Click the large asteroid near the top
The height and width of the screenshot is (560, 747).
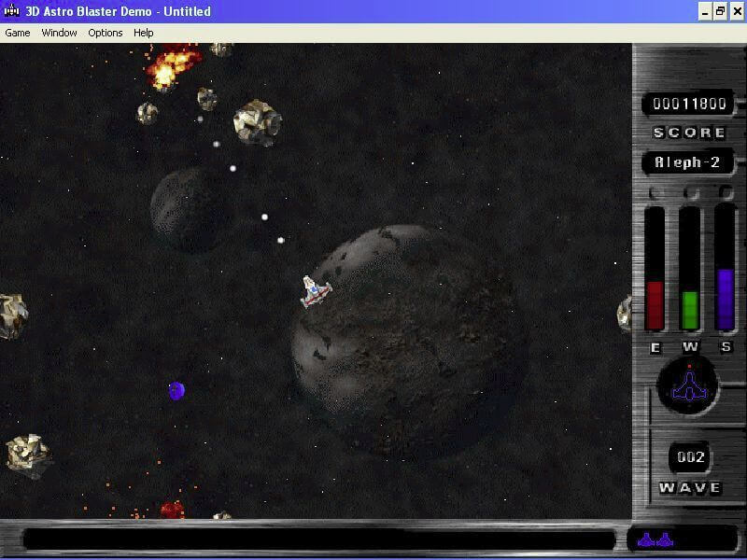pos(258,122)
